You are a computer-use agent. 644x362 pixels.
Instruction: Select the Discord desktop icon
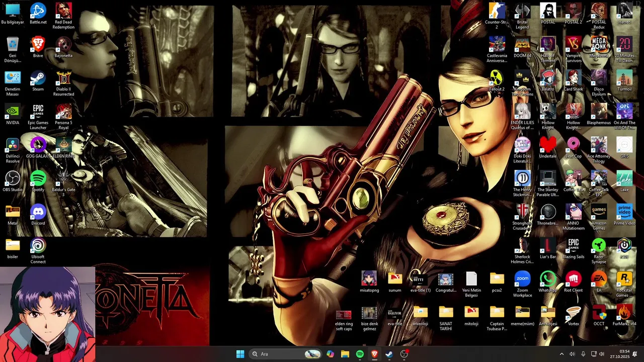pos(38,215)
